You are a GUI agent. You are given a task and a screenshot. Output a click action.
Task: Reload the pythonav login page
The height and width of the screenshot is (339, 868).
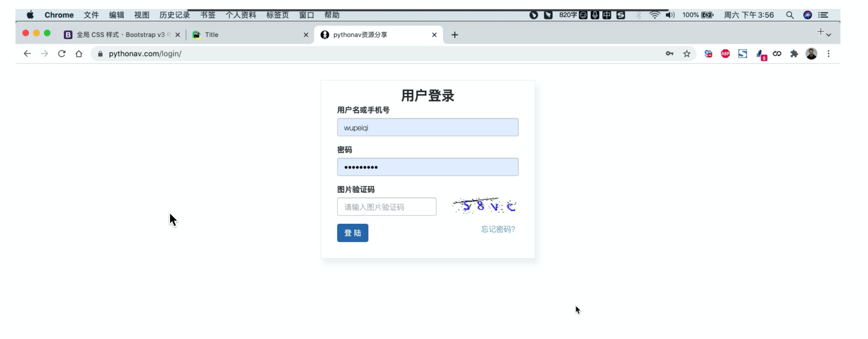[x=62, y=54]
